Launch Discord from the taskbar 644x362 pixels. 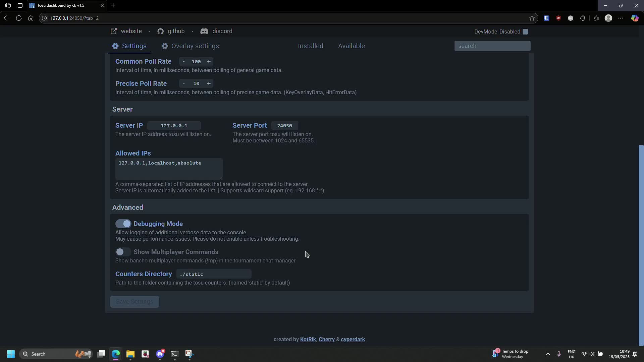click(x=160, y=354)
